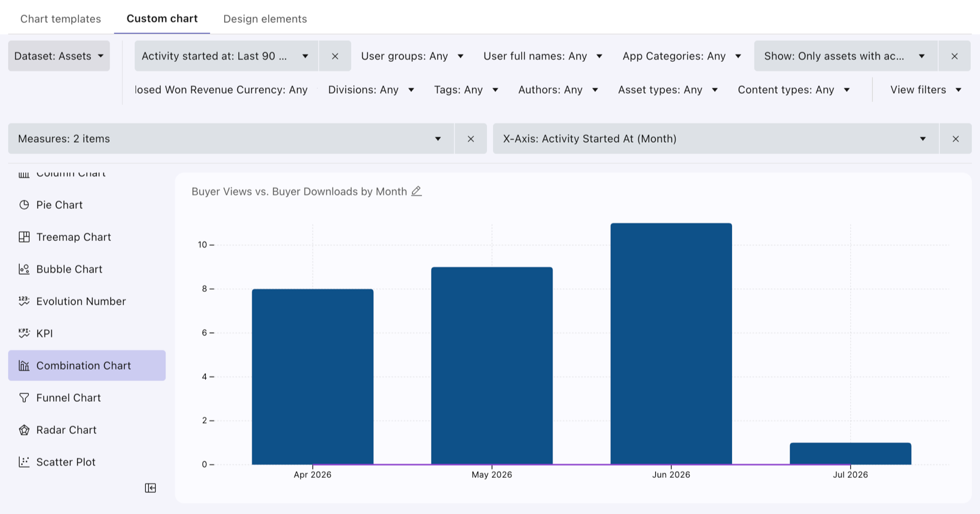Viewport: 980px width, 514px height.
Task: Select the Pie Chart icon
Action: pyautogui.click(x=24, y=205)
